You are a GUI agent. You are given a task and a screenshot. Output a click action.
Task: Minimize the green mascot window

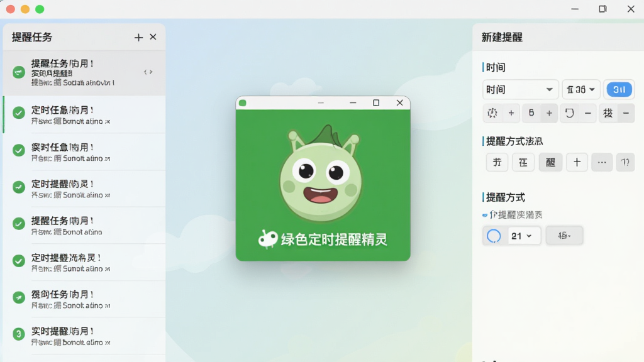point(353,102)
